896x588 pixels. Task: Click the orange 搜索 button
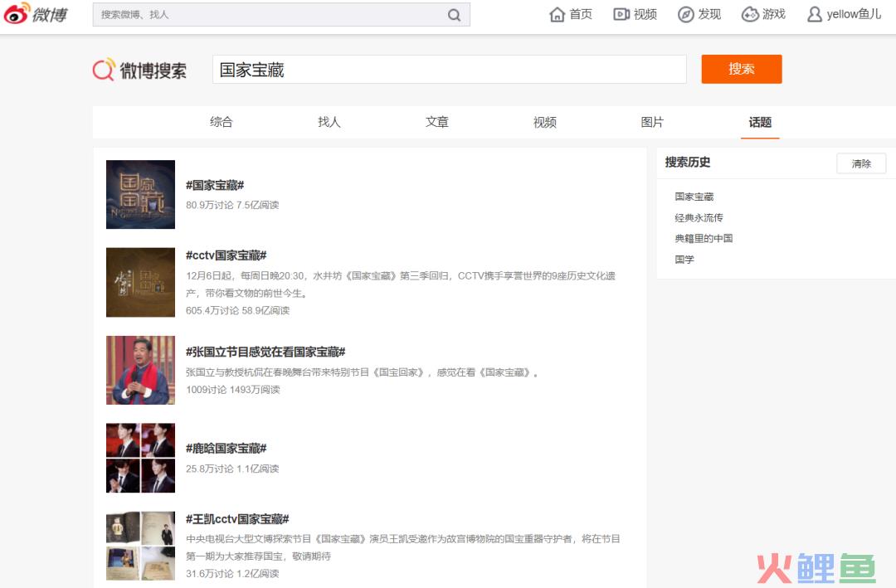click(741, 69)
